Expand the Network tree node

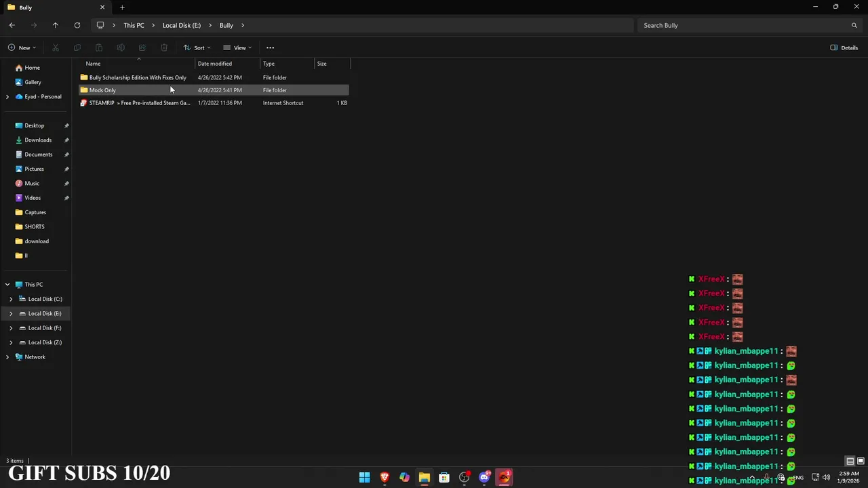point(7,357)
